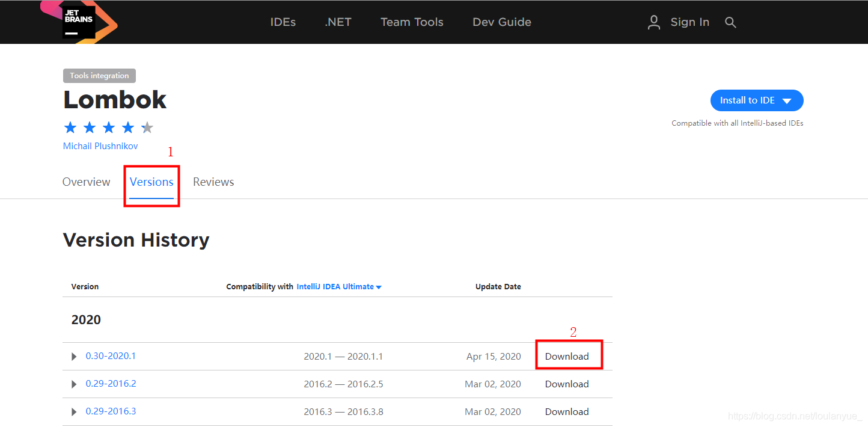Switch to the Reviews tab
This screenshot has width=868, height=427.
pyautogui.click(x=213, y=182)
